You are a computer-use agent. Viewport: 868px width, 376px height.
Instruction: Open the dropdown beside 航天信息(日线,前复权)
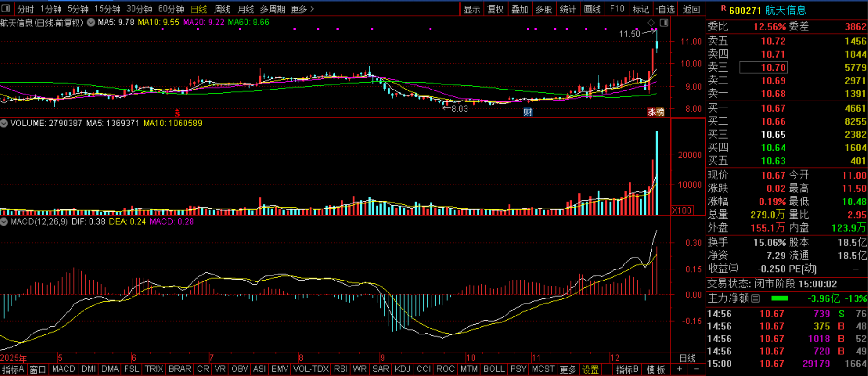(x=91, y=22)
